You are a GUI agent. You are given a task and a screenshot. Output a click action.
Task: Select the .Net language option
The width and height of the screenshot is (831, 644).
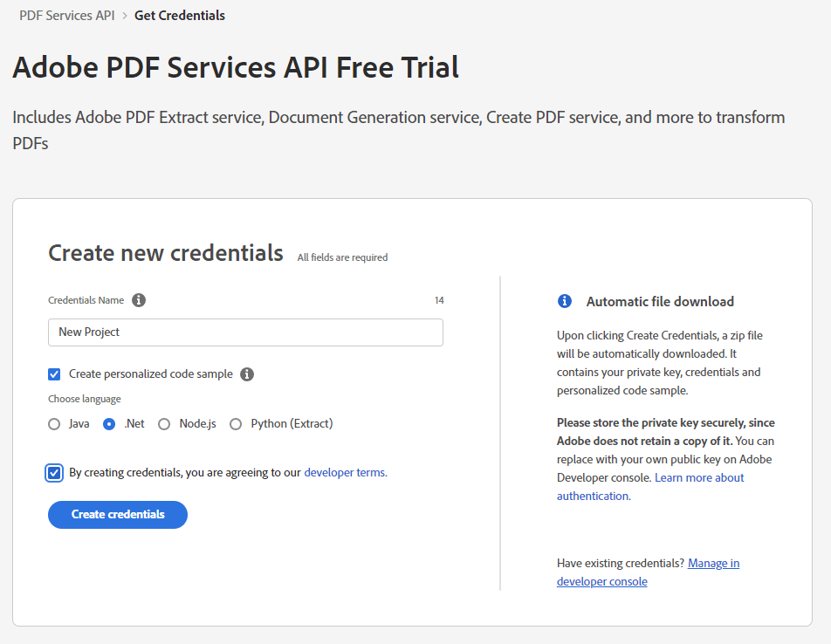point(109,424)
